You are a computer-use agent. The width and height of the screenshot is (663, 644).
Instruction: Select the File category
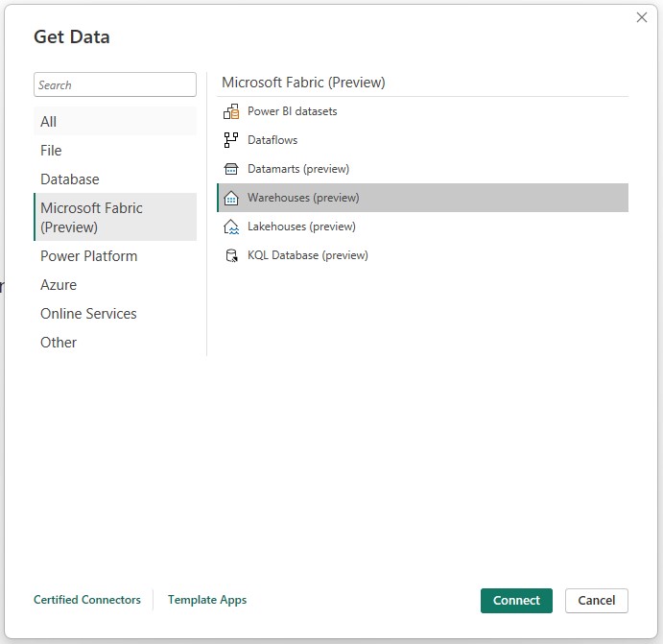(115, 150)
